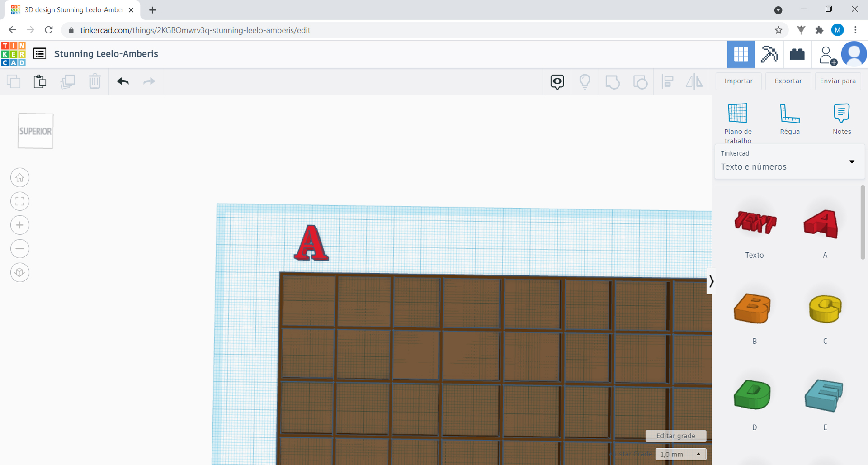Zoom out with the minus button
Screen dimensions: 868x465
20,249
